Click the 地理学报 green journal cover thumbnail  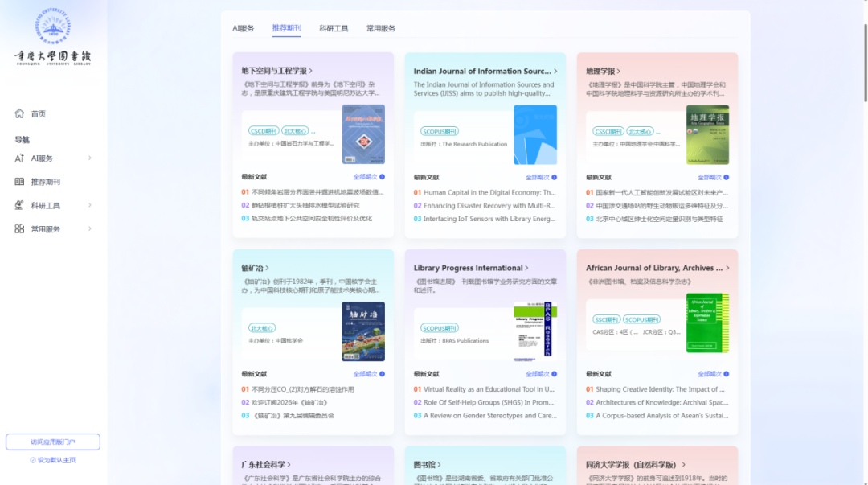click(x=707, y=134)
